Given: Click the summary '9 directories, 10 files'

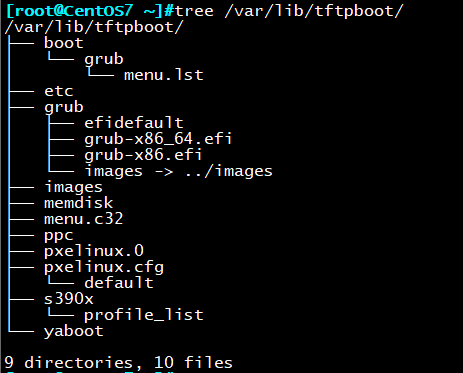Looking at the screenshot, I should click(118, 363).
